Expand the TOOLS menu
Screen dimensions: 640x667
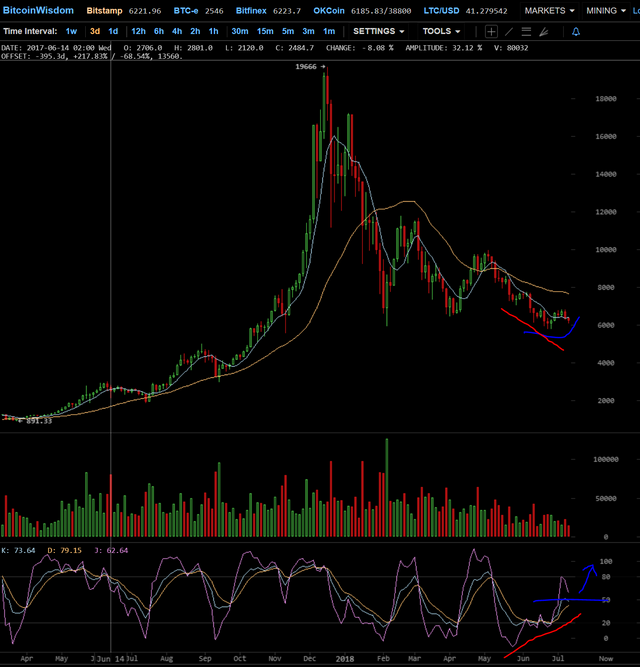coord(441,31)
